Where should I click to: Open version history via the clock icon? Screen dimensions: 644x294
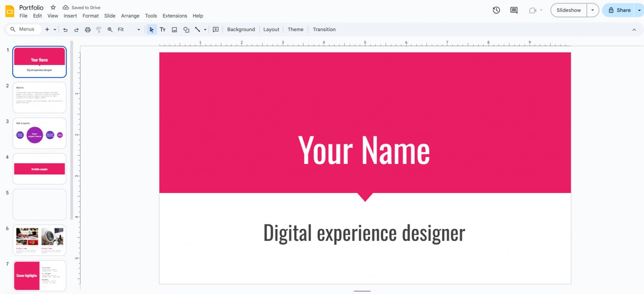pos(496,10)
